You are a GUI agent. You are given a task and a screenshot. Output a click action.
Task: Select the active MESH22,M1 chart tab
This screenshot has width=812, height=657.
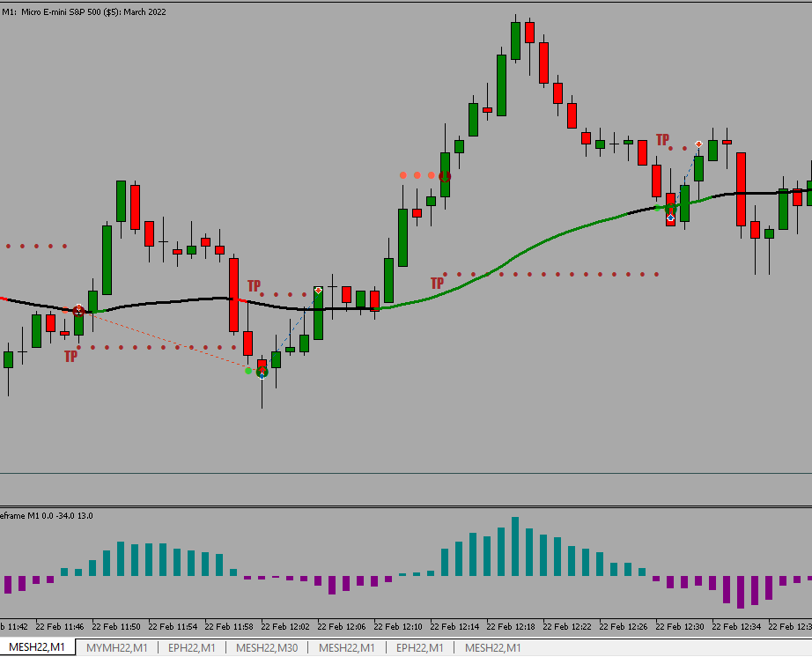37,647
